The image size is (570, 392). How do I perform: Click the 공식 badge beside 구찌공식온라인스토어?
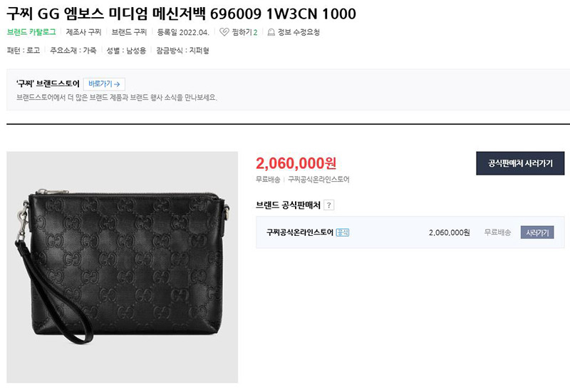(x=343, y=232)
